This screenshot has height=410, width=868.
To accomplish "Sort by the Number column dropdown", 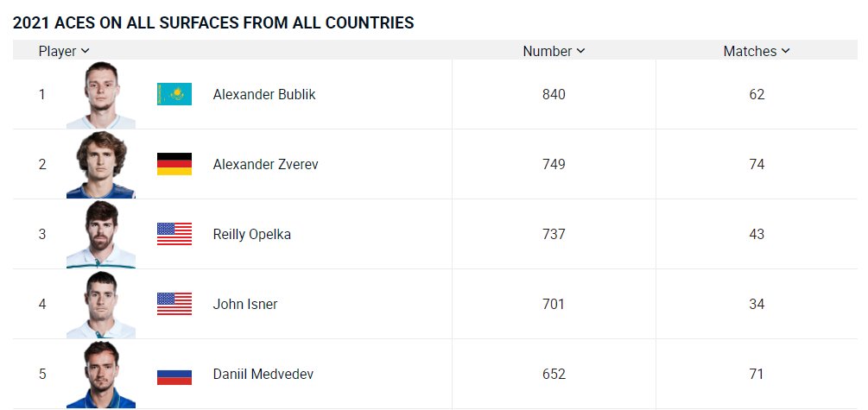I will pos(554,51).
